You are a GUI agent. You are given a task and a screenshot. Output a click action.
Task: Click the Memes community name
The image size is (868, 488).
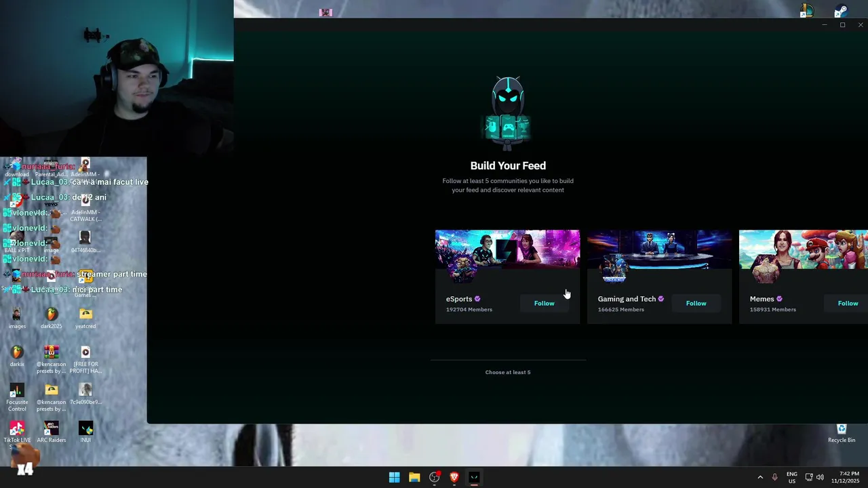[762, 299]
